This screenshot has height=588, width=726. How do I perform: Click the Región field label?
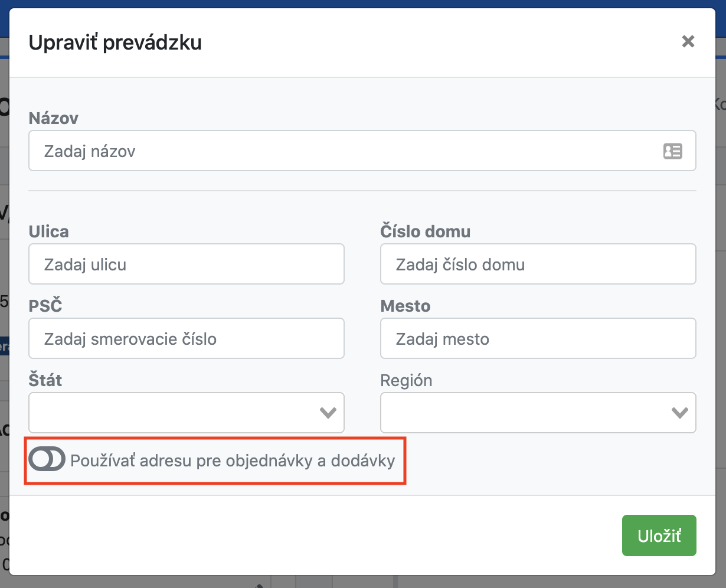pyautogui.click(x=406, y=380)
